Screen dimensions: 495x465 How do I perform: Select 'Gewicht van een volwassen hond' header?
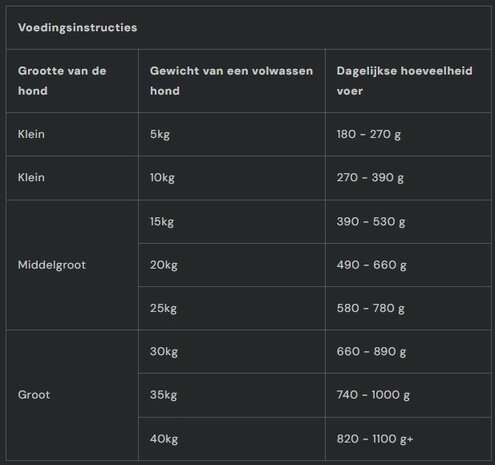[x=231, y=81]
